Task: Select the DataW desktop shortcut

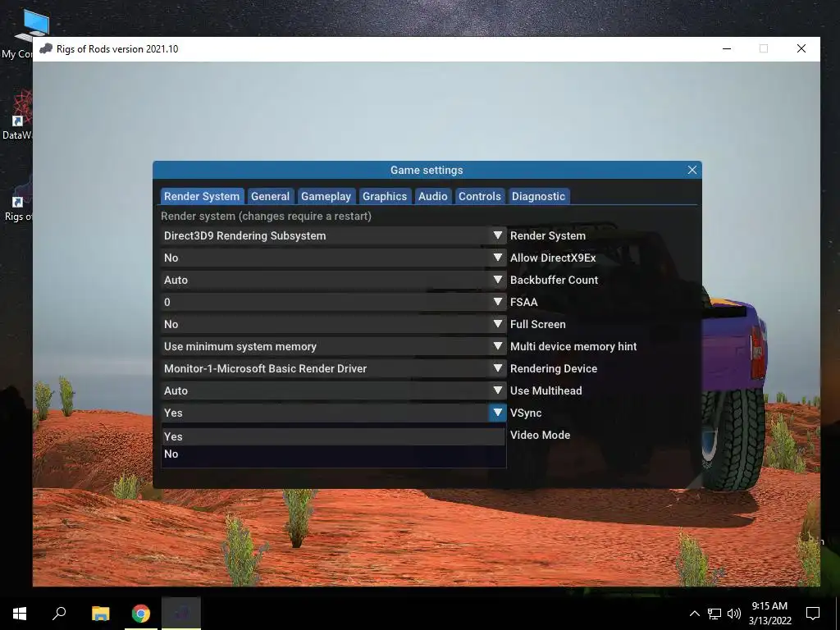Action: pyautogui.click(x=16, y=115)
